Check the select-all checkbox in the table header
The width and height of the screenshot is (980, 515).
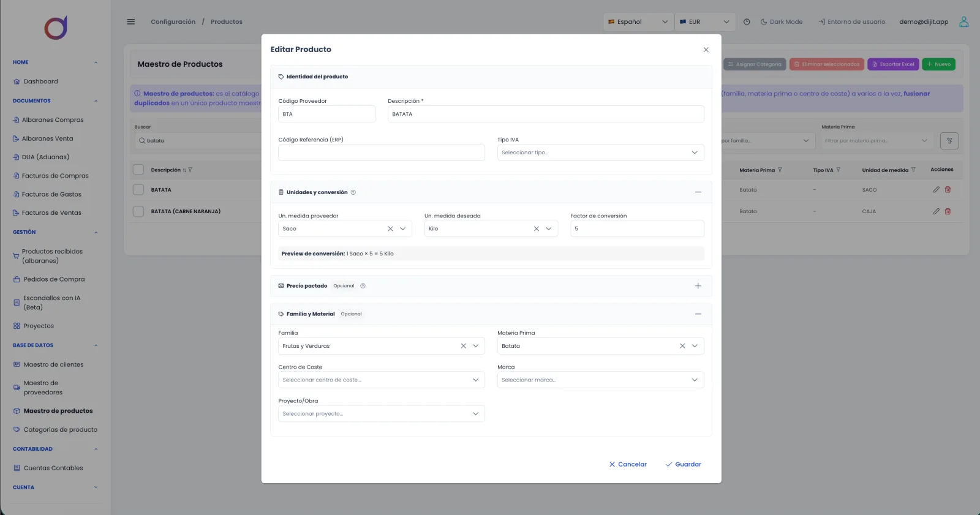click(138, 170)
